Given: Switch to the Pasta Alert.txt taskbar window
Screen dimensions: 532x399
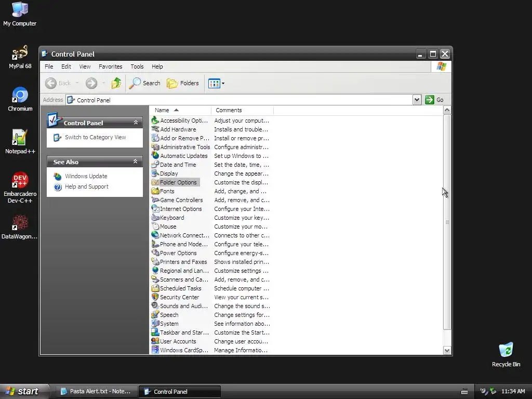Looking at the screenshot, I should [x=96, y=392].
